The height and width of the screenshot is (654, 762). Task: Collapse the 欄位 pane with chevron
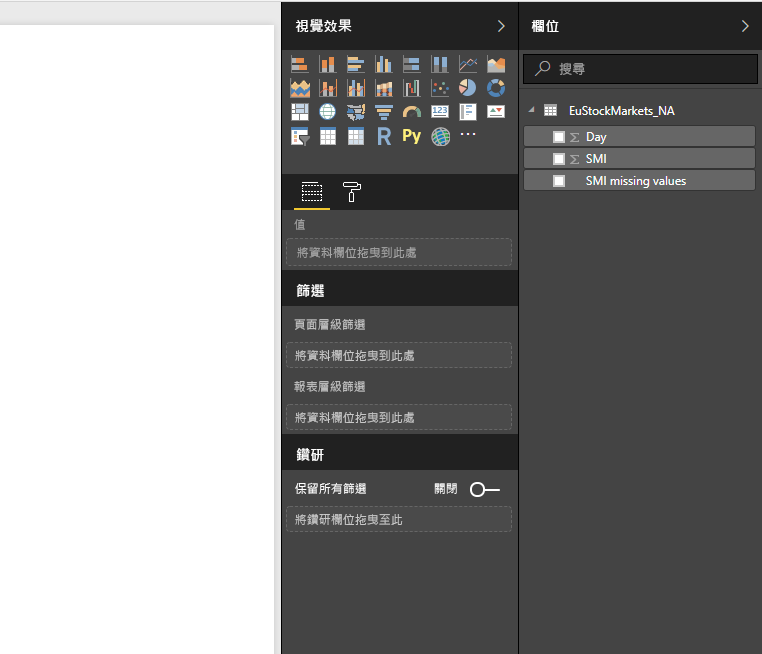click(x=745, y=26)
